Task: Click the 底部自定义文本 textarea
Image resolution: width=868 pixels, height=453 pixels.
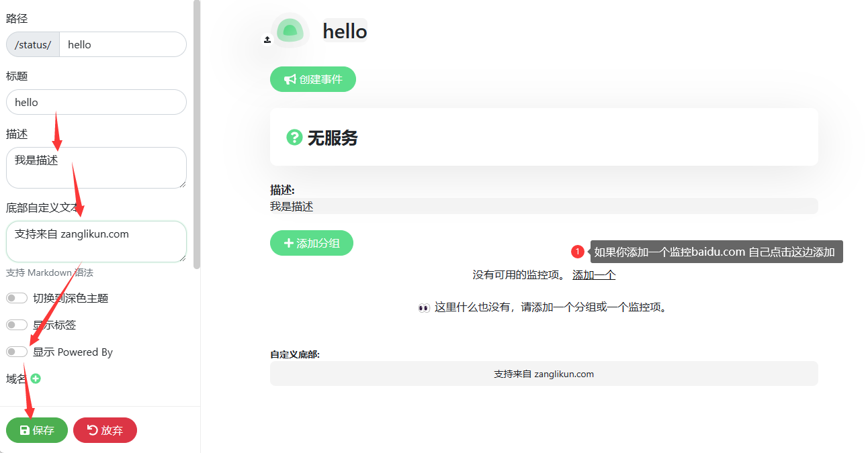Action: tap(96, 242)
